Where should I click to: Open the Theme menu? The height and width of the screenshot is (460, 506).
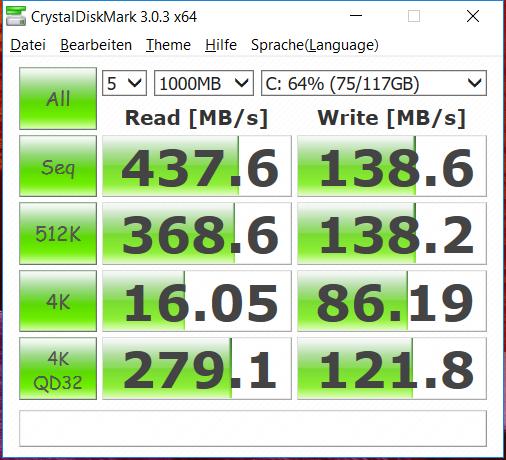(168, 45)
